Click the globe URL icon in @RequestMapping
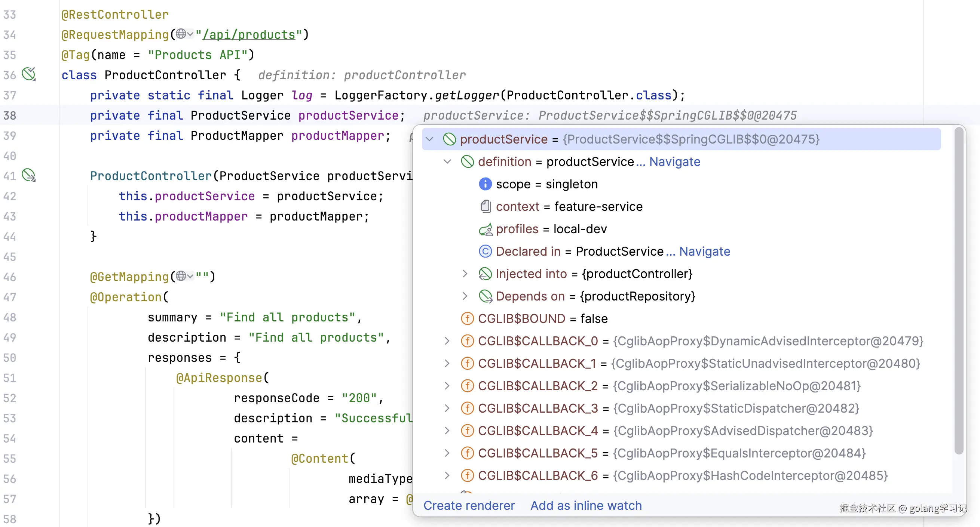The image size is (980, 527). tap(181, 34)
